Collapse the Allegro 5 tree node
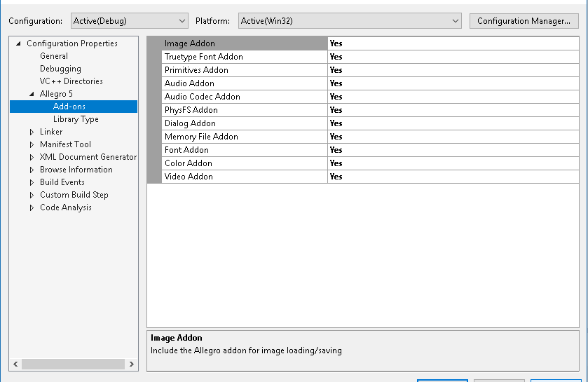 pos(32,94)
